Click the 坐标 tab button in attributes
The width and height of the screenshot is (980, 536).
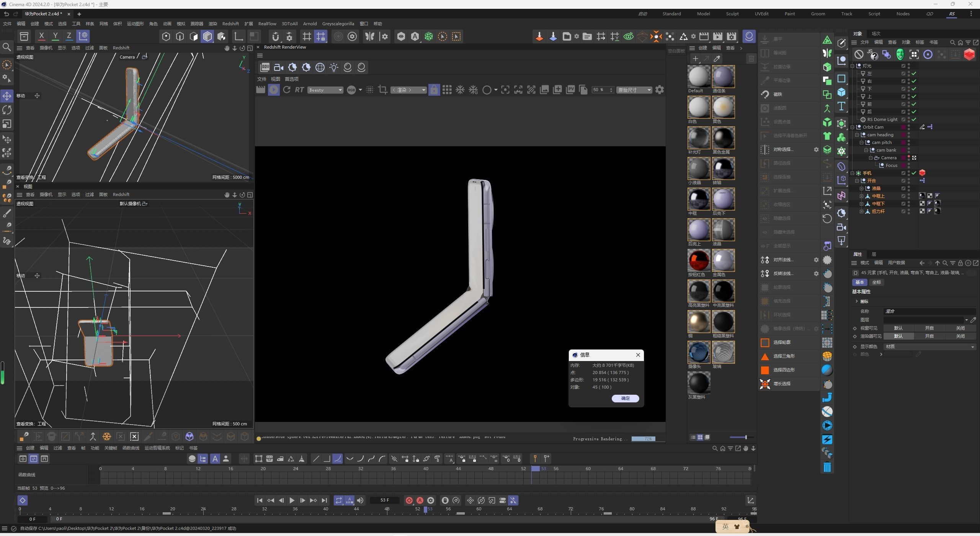coord(876,282)
